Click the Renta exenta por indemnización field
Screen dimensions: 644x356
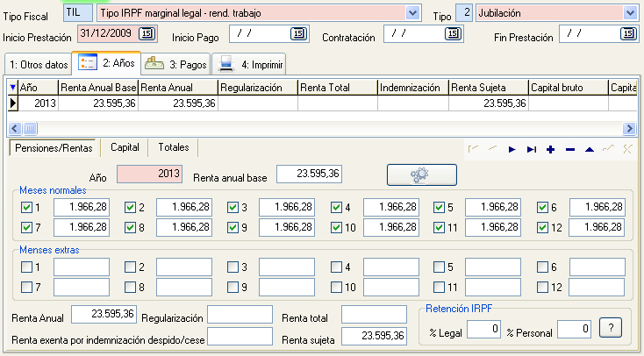click(240, 337)
